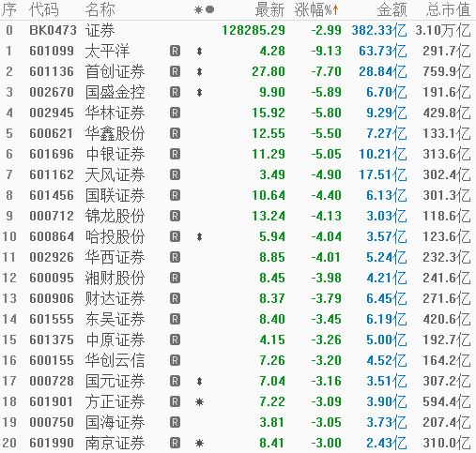This screenshot has width=476, height=453.
Task: Click the R badge in the 锦龙股份 row
Action: 175,216
